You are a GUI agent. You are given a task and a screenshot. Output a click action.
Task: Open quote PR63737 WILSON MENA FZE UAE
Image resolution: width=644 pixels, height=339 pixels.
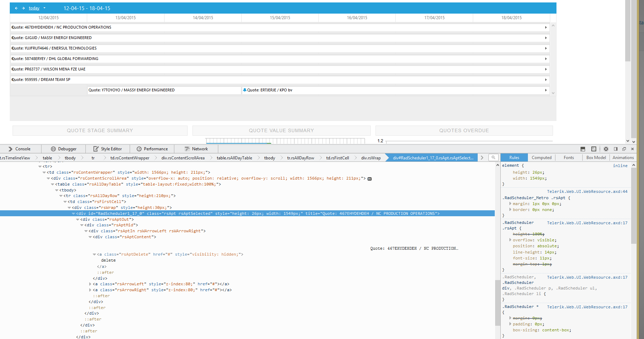coord(280,69)
